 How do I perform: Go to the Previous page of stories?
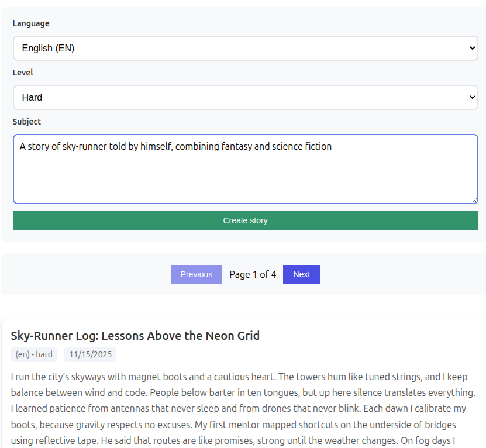(196, 274)
